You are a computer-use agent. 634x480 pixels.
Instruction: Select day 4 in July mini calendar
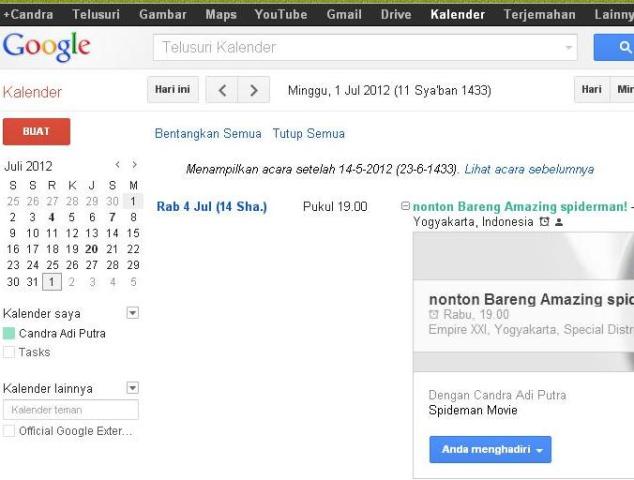(52, 218)
